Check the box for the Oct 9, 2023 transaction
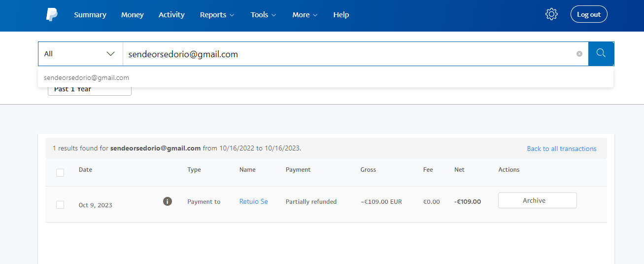The width and height of the screenshot is (644, 264). pyautogui.click(x=60, y=205)
